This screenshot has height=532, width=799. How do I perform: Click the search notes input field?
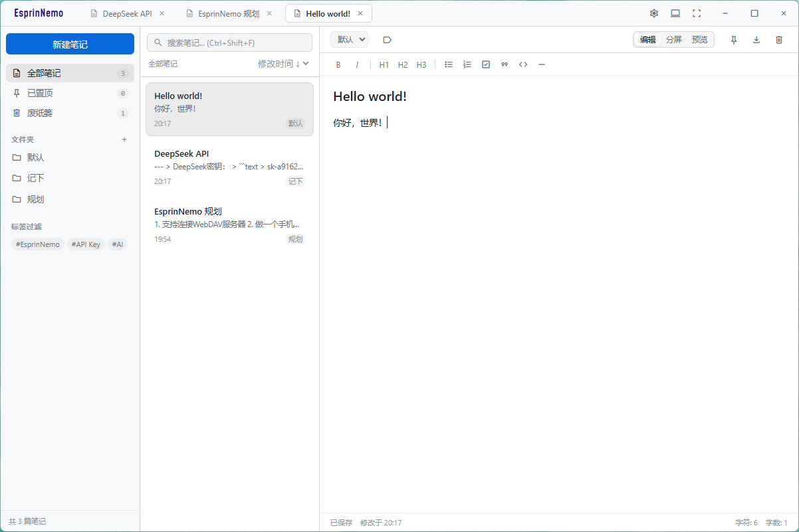pos(229,43)
